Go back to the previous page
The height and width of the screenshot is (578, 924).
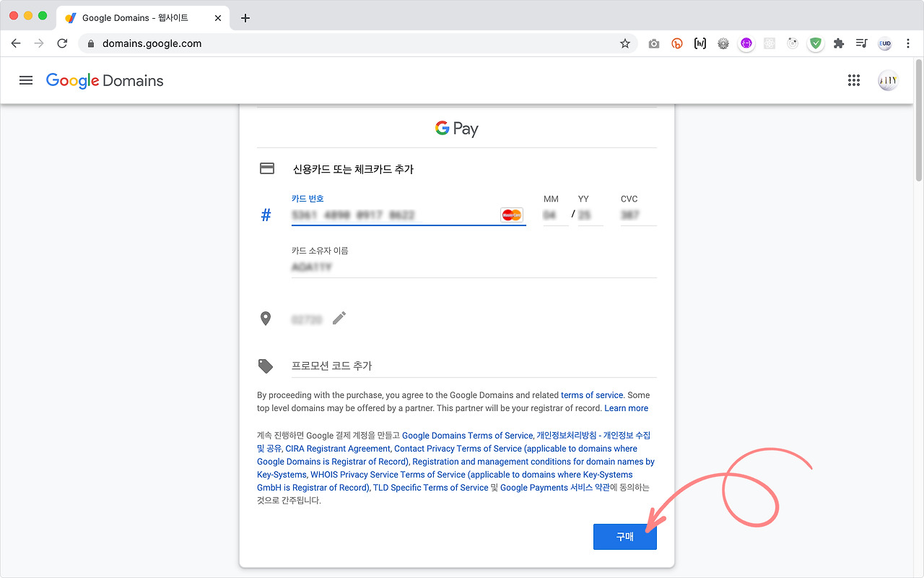(16, 43)
